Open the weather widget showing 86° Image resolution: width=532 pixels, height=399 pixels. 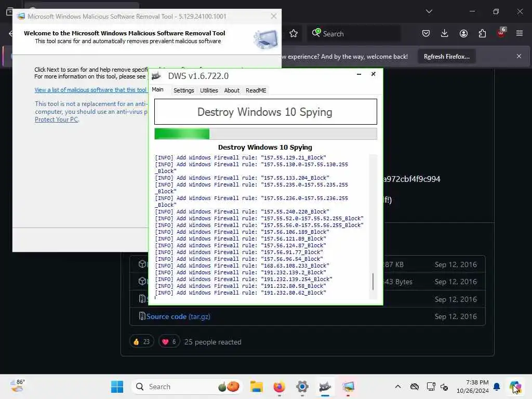click(17, 386)
